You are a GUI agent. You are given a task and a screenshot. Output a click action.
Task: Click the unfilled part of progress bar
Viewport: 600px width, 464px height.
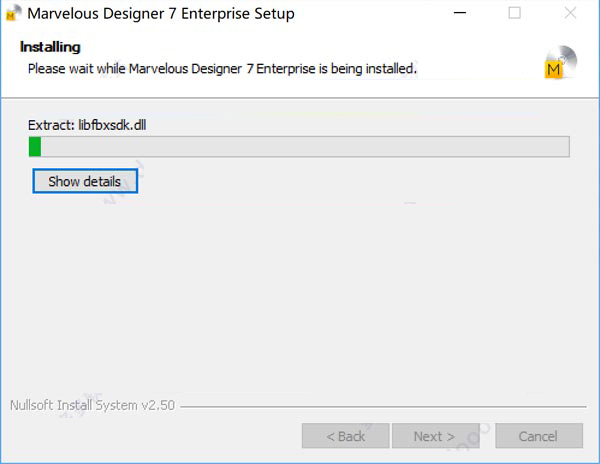pos(300,147)
